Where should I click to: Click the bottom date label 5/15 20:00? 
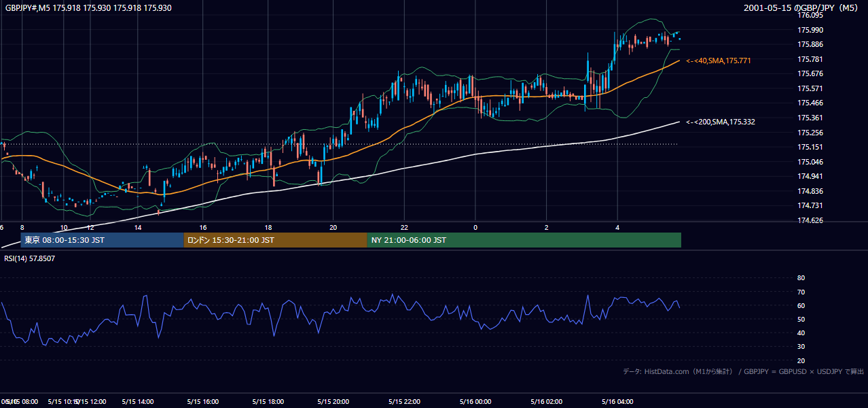pyautogui.click(x=333, y=402)
